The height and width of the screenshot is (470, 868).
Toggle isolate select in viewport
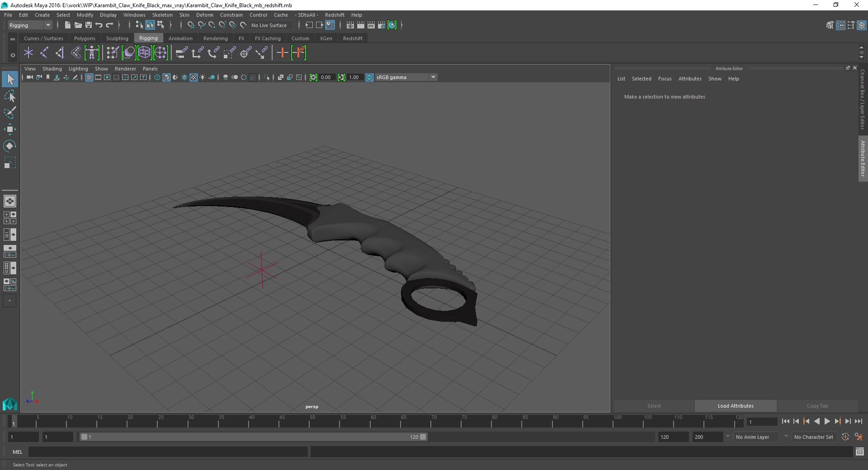click(267, 77)
